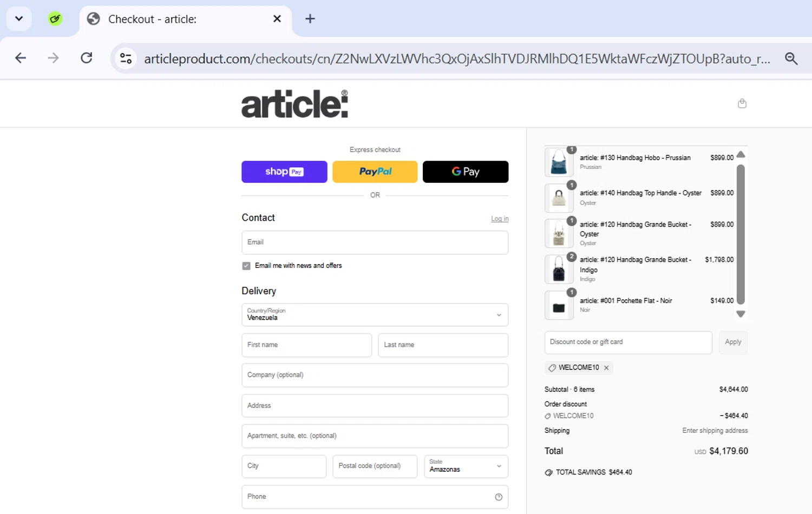Focus the First name field
Image resolution: width=812 pixels, height=514 pixels.
click(x=306, y=345)
